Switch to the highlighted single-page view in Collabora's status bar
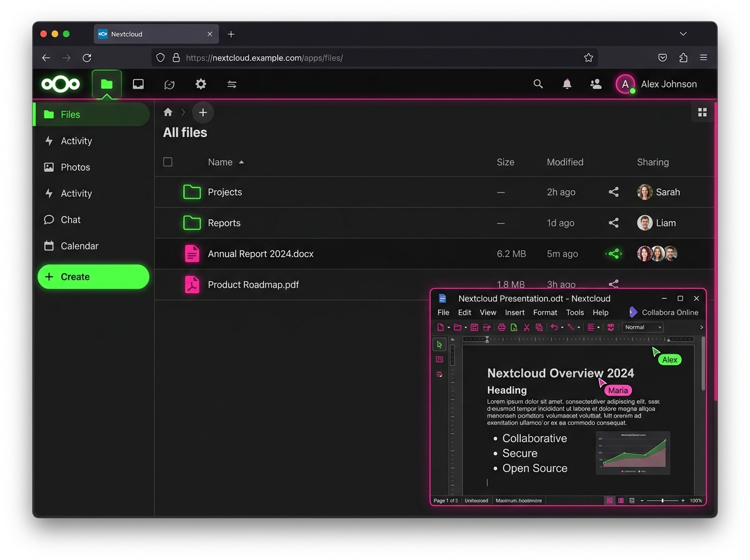 (x=609, y=501)
